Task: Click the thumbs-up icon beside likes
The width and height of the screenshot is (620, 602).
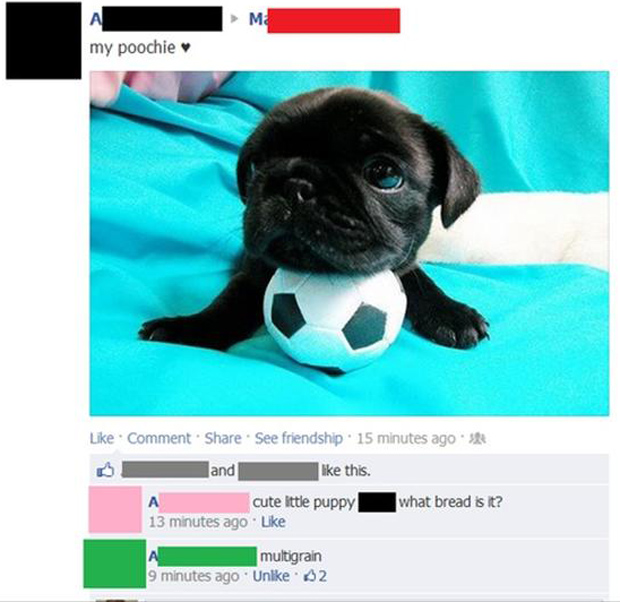Action: click(105, 470)
